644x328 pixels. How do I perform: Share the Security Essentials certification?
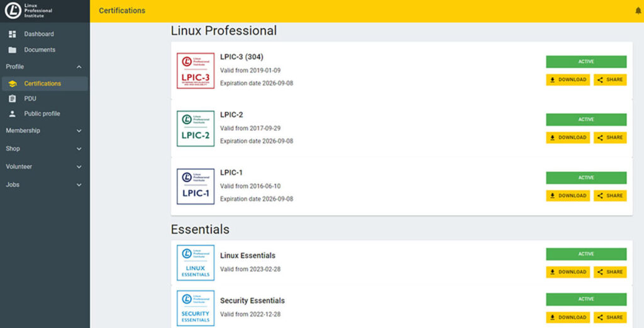click(x=610, y=317)
